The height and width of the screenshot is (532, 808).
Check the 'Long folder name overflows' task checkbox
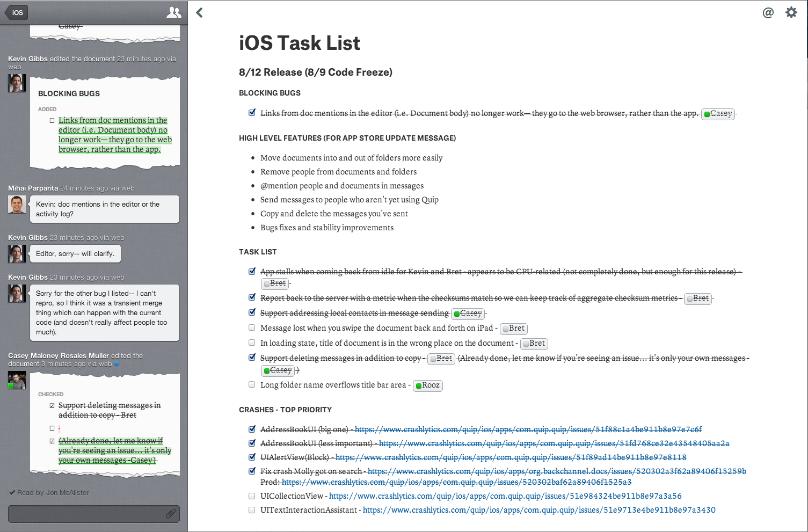point(252,384)
